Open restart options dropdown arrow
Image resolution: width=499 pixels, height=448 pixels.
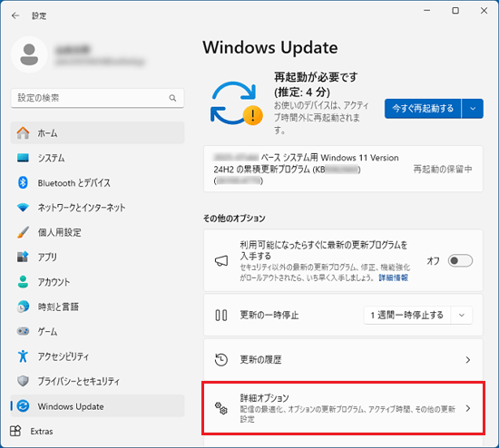(473, 109)
